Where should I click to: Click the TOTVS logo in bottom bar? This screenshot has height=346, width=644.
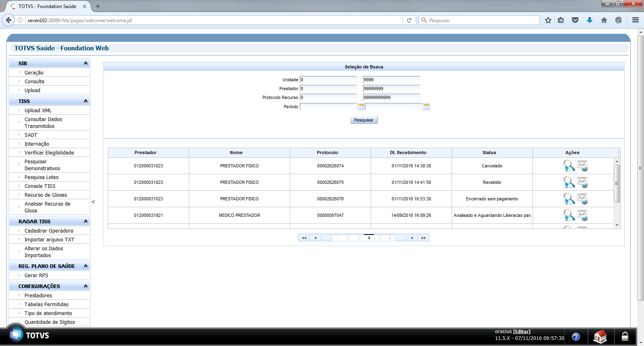[x=28, y=335]
